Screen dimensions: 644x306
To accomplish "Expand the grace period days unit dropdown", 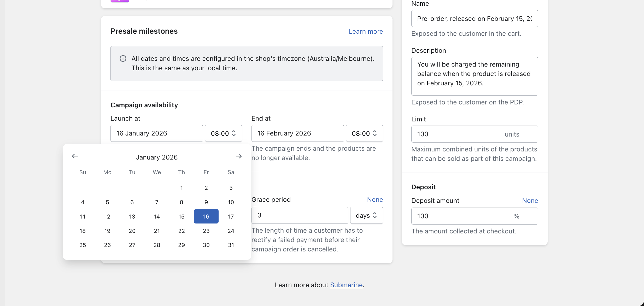I will click(x=366, y=215).
